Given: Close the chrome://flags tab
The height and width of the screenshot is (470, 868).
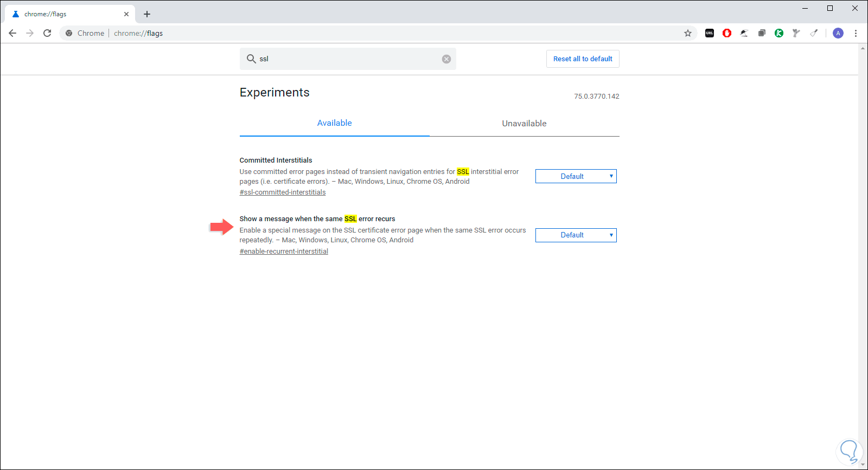Looking at the screenshot, I should click(x=126, y=14).
